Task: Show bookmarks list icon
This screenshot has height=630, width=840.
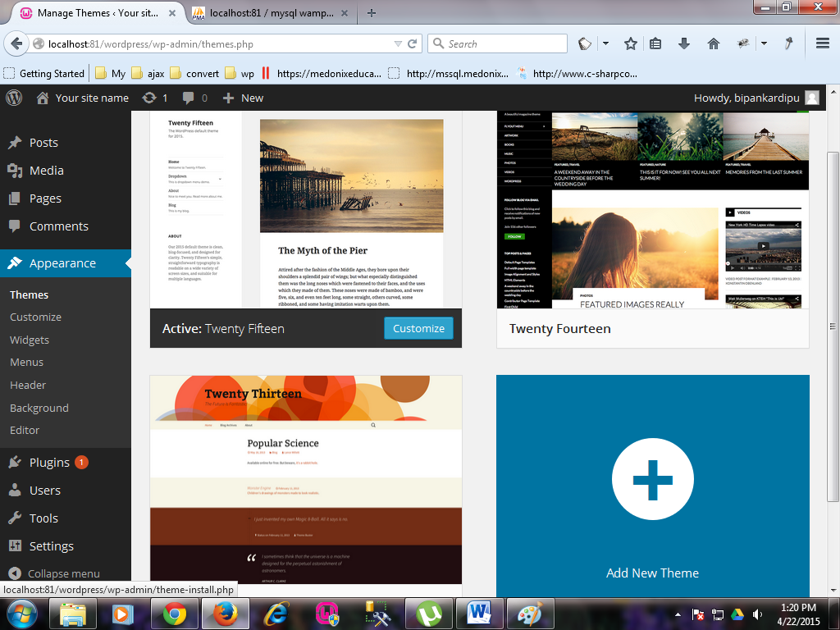Action: pyautogui.click(x=655, y=44)
